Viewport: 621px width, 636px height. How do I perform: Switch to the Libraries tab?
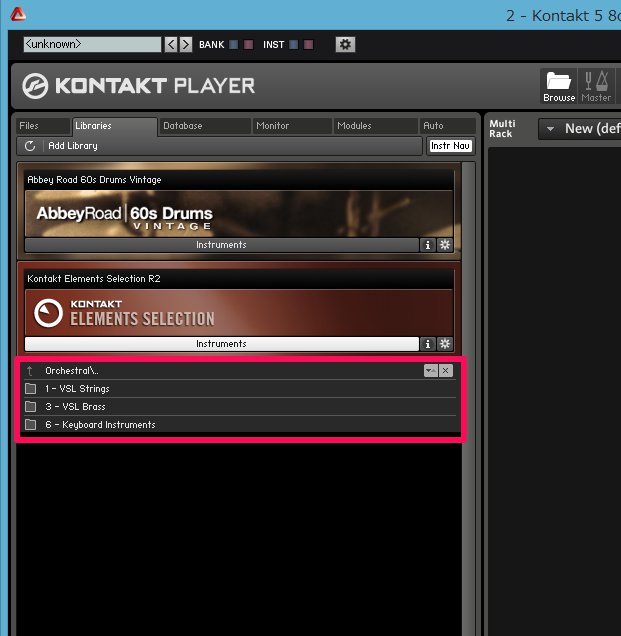point(115,126)
